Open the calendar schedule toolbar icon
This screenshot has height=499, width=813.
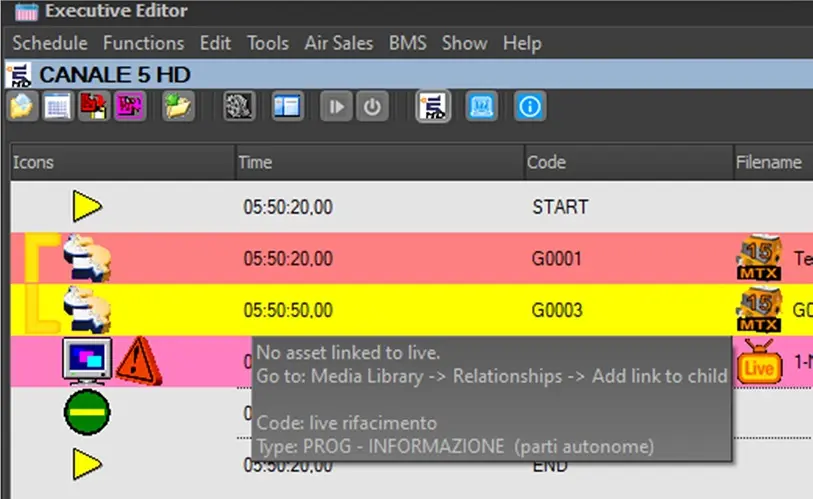coord(57,106)
